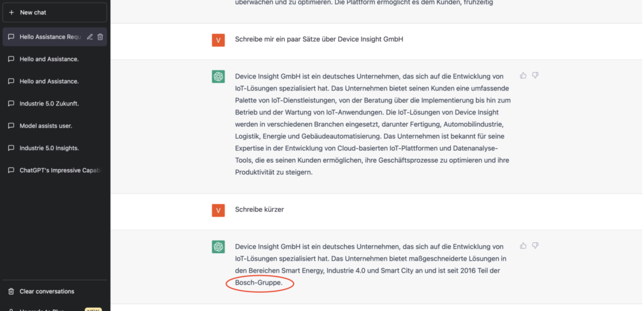Click ChatGPT logo beside the long answer
The width and height of the screenshot is (644, 311).
[x=218, y=76]
